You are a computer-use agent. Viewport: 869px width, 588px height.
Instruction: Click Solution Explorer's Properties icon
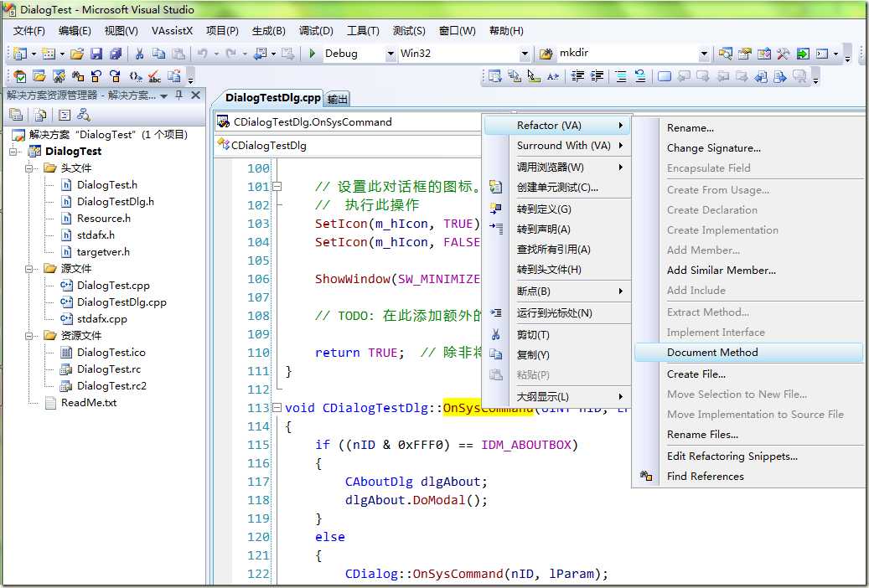coord(16,116)
